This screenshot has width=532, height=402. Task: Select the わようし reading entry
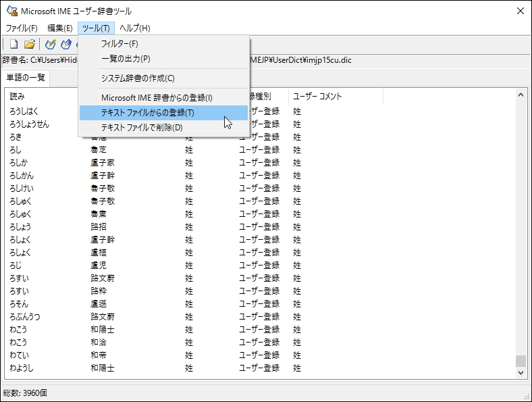point(22,368)
